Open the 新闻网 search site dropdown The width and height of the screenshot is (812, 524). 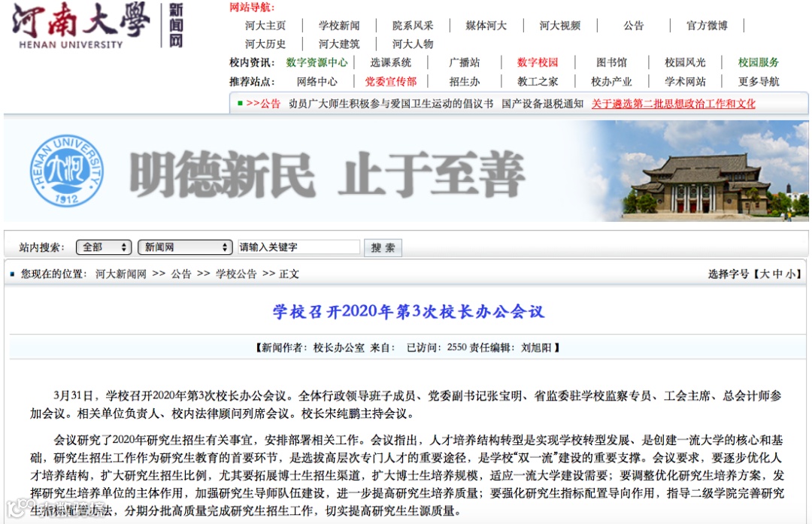pos(185,247)
